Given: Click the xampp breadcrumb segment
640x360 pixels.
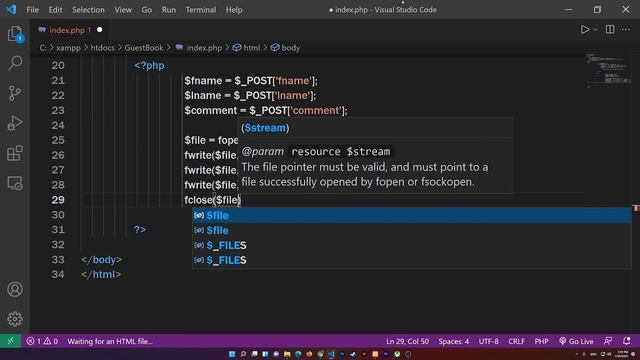Looking at the screenshot, I should coord(68,48).
